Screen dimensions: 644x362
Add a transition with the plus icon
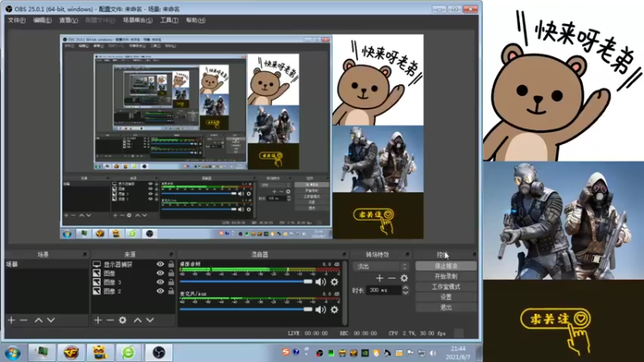coord(379,278)
